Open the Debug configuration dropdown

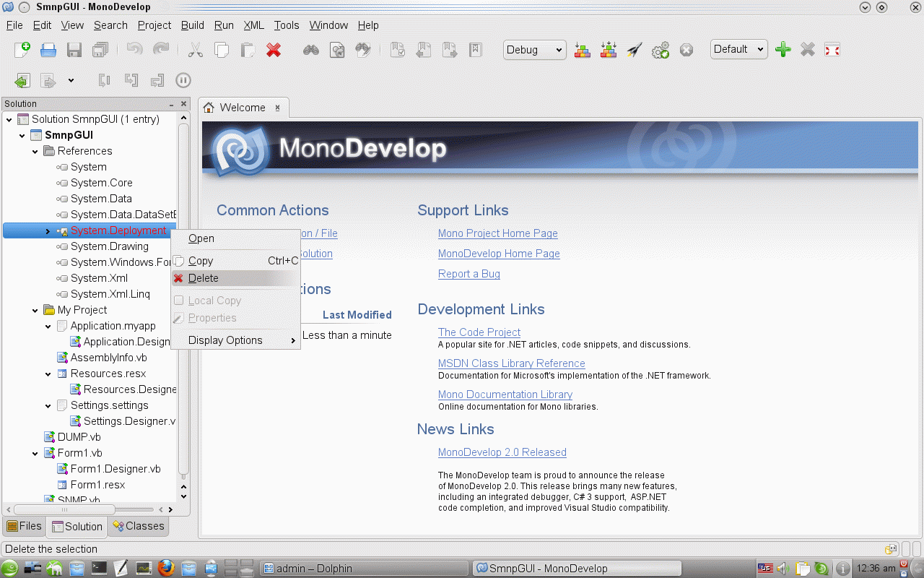(534, 50)
